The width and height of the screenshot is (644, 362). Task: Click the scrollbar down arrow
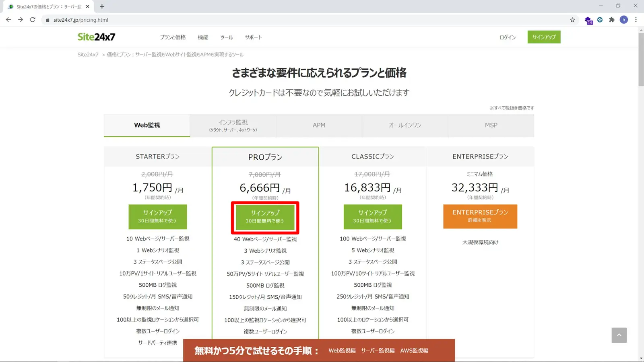pos(641,358)
